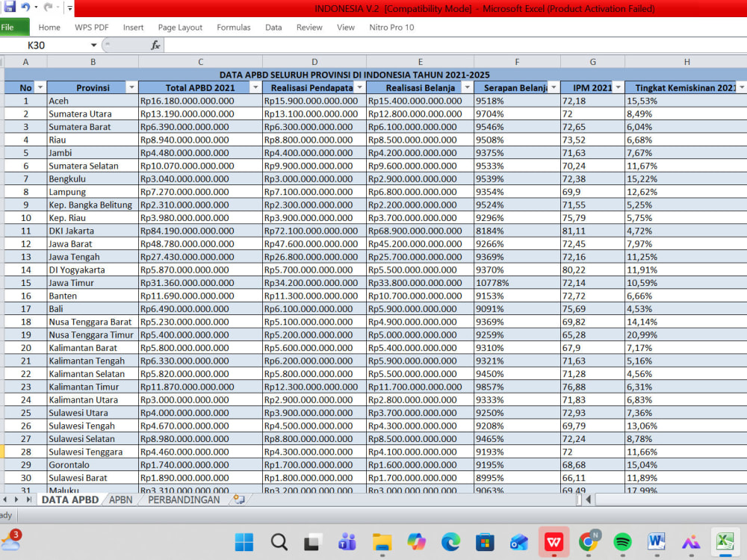The height and width of the screenshot is (560, 747).
Task: Select the DATA APBD sheet tab
Action: 70,500
